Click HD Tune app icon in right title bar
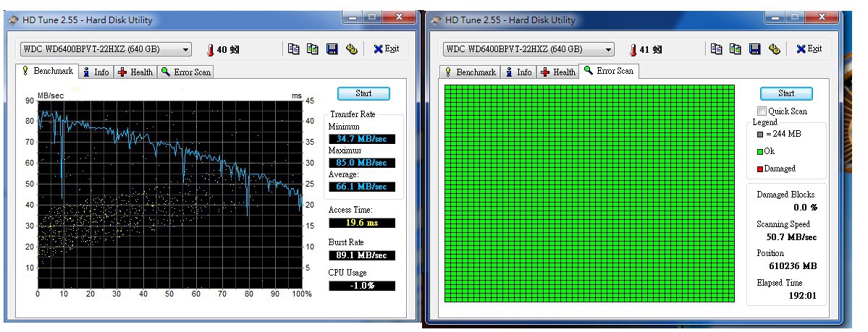The image size is (868, 332). 437,20
